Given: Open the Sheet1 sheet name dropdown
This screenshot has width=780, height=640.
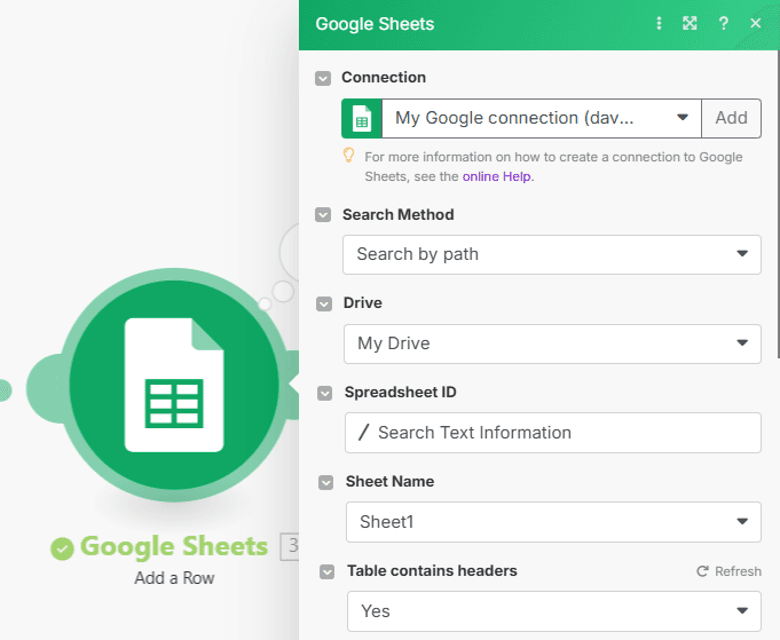Looking at the screenshot, I should tap(552, 521).
